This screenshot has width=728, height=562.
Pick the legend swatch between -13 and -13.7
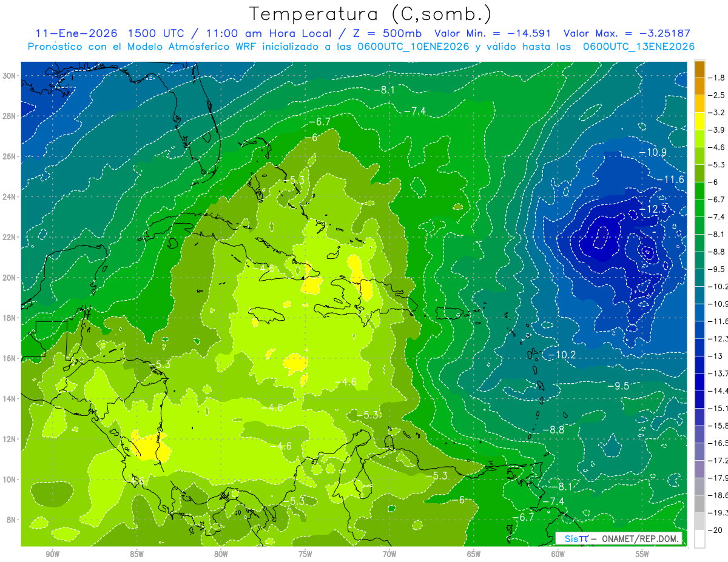699,365
